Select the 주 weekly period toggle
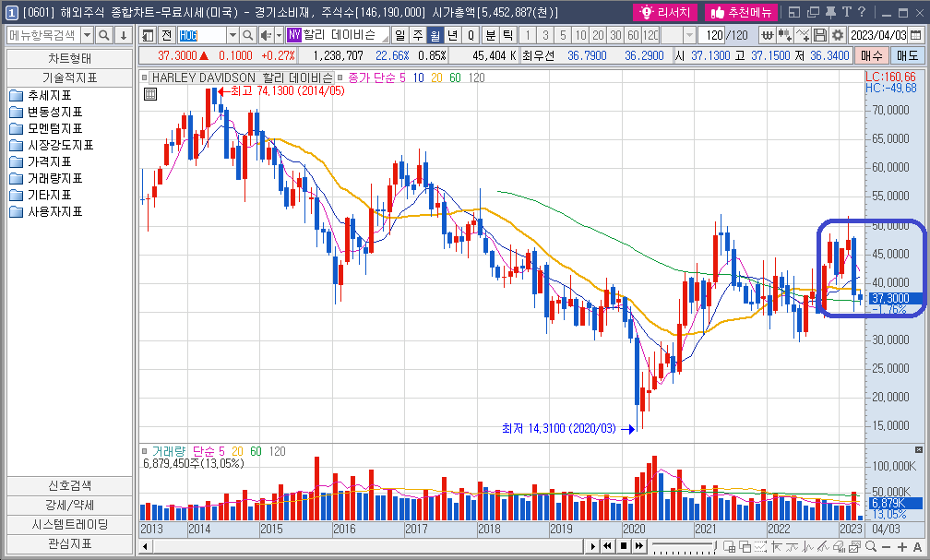Image resolution: width=930 pixels, height=560 pixels. [x=418, y=36]
